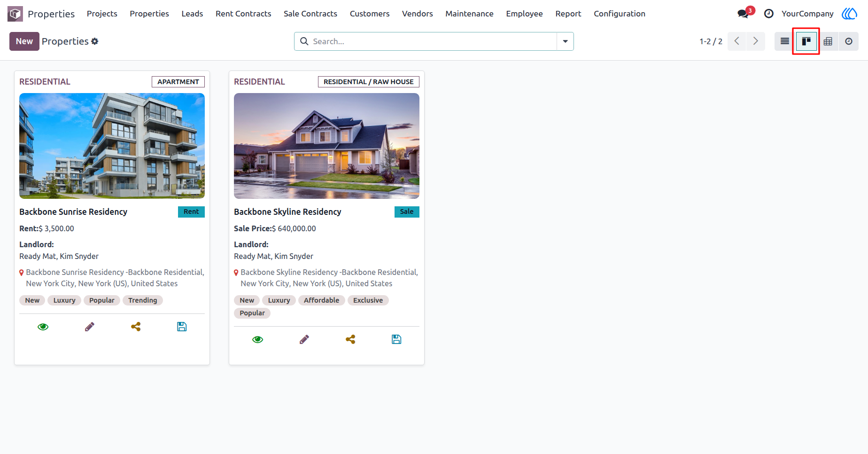Open the Leads menu
The image size is (868, 454).
[x=192, y=14]
